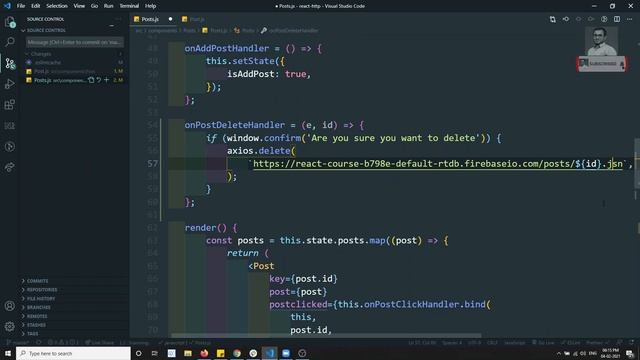The height and width of the screenshot is (360, 640).
Task: Open the Search view in the activity bar
Action: (x=10, y=42)
